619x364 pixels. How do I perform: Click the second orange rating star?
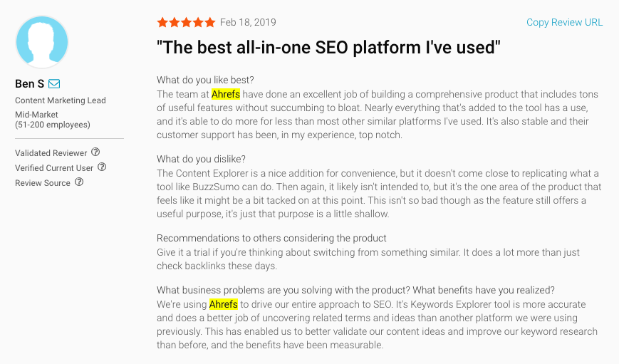[x=174, y=23]
